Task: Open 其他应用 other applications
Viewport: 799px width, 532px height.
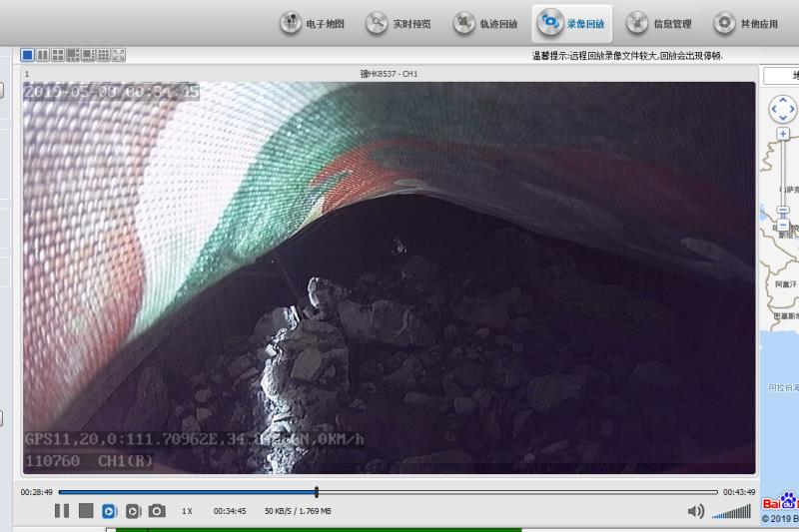Action: point(745,23)
